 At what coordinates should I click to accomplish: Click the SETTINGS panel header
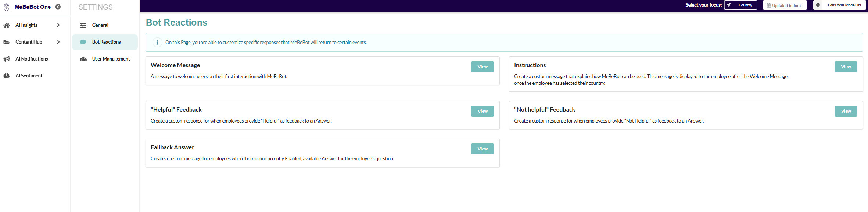point(96,7)
